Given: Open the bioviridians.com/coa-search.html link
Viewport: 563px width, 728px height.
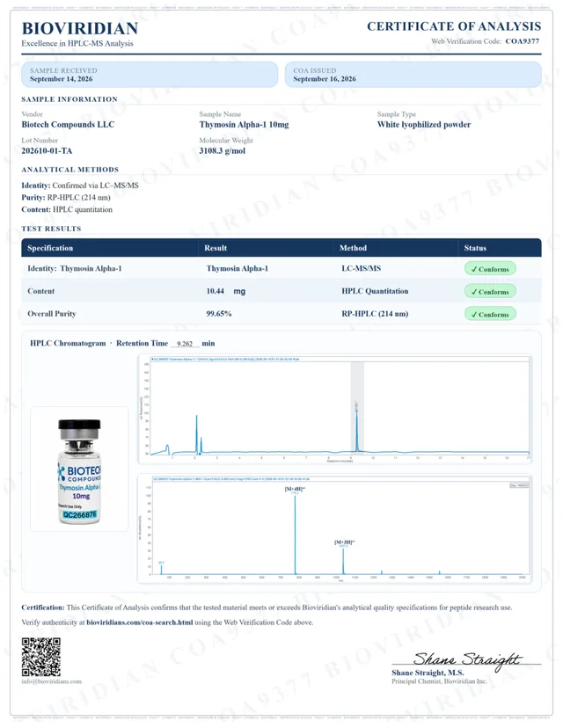Looking at the screenshot, I should pyautogui.click(x=139, y=622).
